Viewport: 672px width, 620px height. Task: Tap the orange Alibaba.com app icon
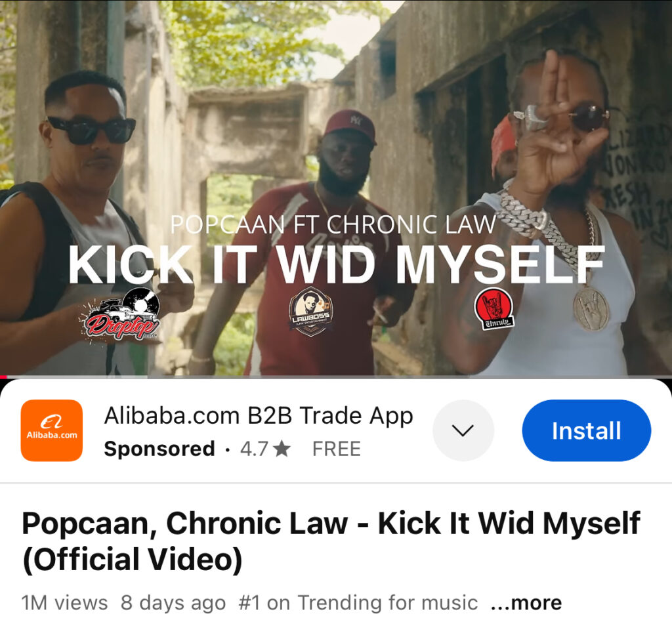pos(51,430)
